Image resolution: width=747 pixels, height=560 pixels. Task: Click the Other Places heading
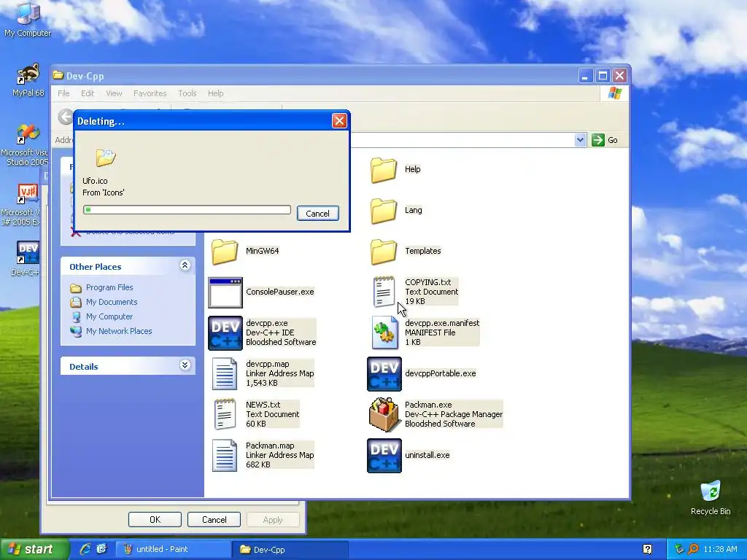coord(96,267)
